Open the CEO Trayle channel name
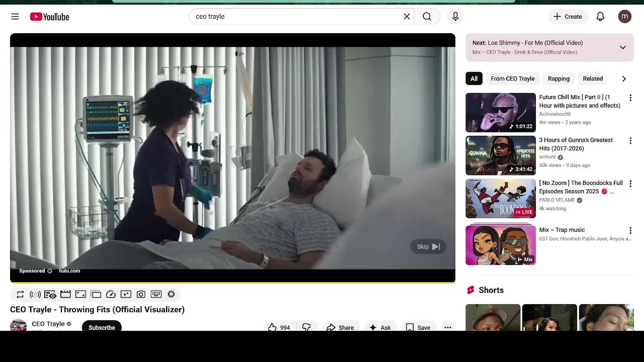Viewport: 644px width, 362px height. (48, 324)
